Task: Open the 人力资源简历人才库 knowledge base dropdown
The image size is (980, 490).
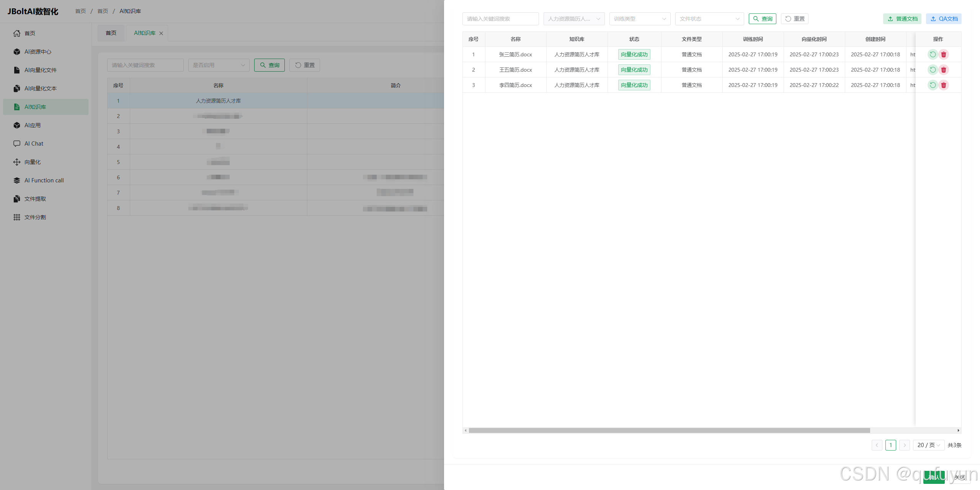Action: point(573,19)
